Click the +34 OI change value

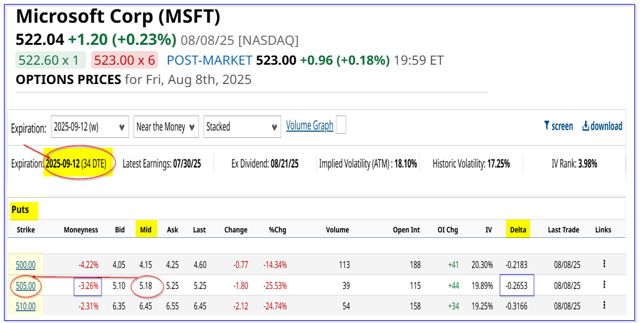pos(453,306)
